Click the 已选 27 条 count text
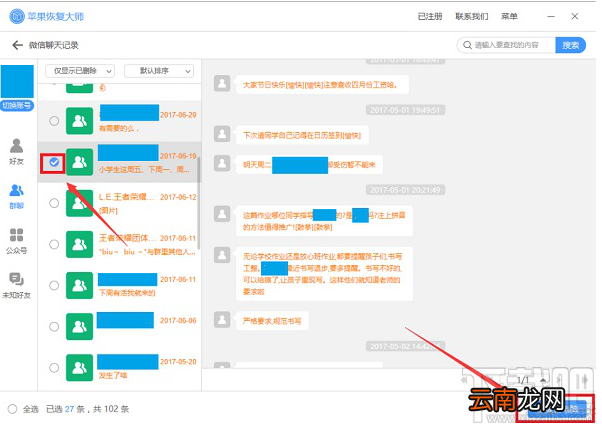Screen dimensions: 602x428 coord(65,409)
